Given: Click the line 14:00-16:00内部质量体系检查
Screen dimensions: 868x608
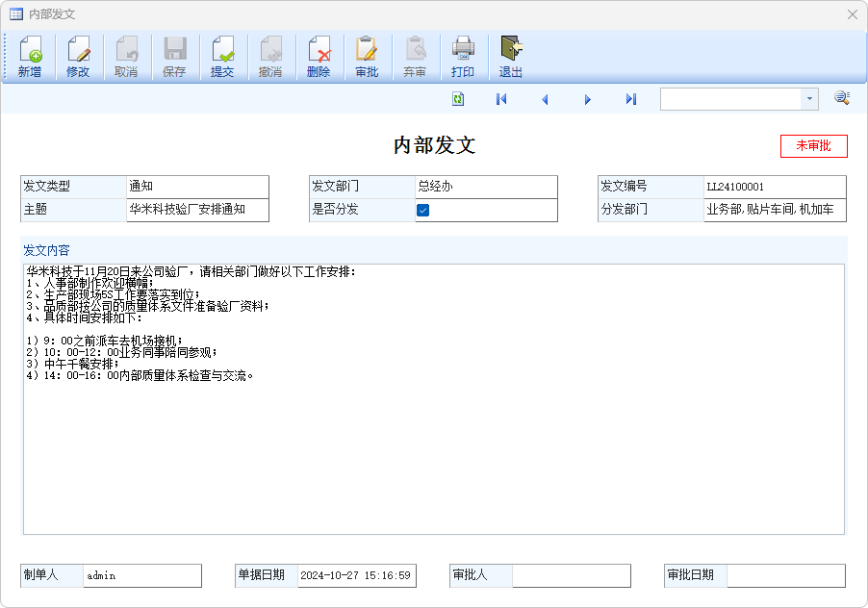Looking at the screenshot, I should tap(140, 375).
